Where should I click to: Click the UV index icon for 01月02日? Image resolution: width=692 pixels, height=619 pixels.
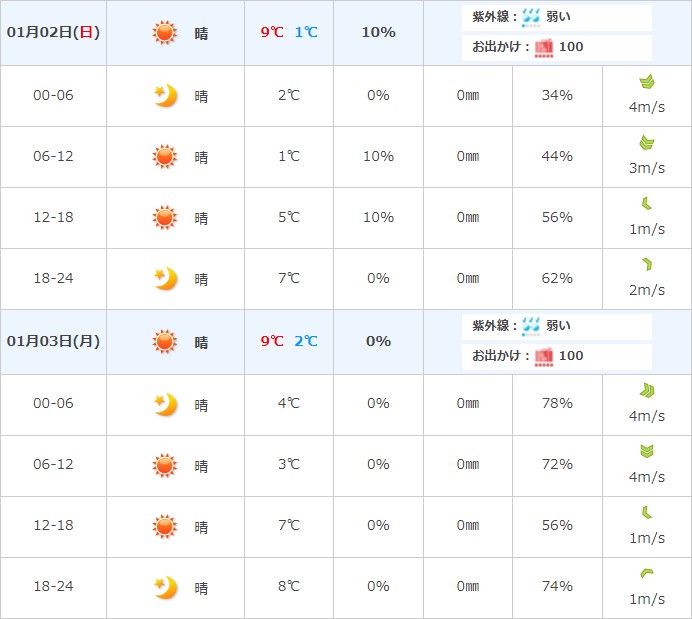tap(531, 17)
